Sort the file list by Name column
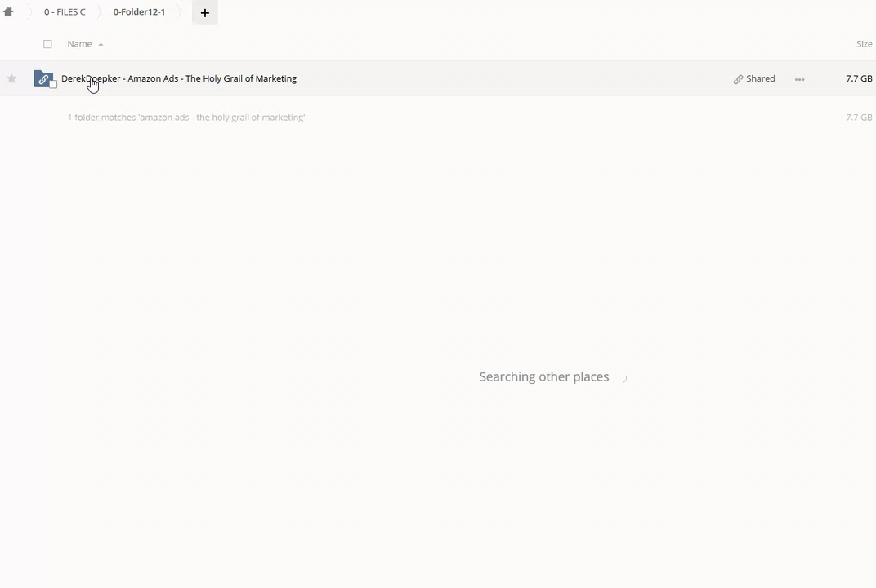Viewport: 876px width, 588px height. 79,44
